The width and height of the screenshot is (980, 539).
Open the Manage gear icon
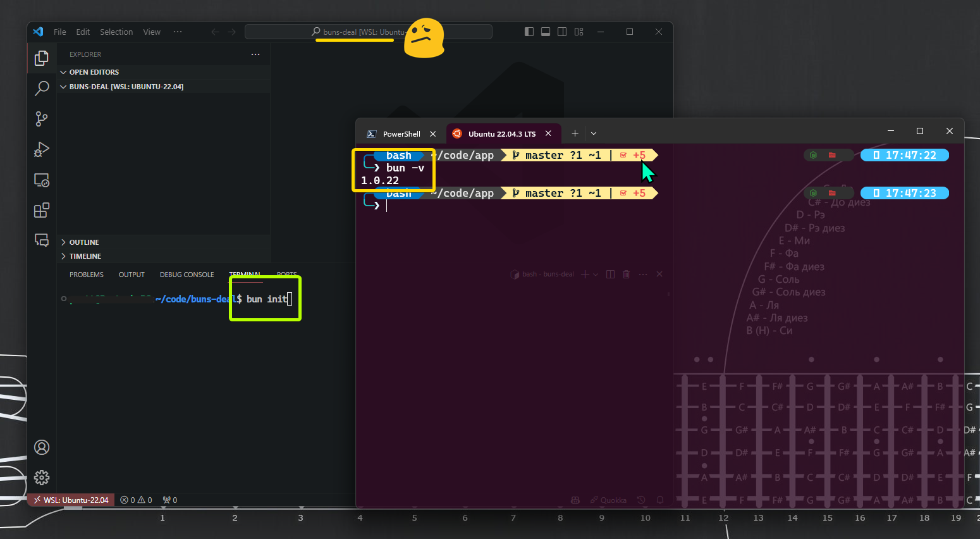(42, 478)
